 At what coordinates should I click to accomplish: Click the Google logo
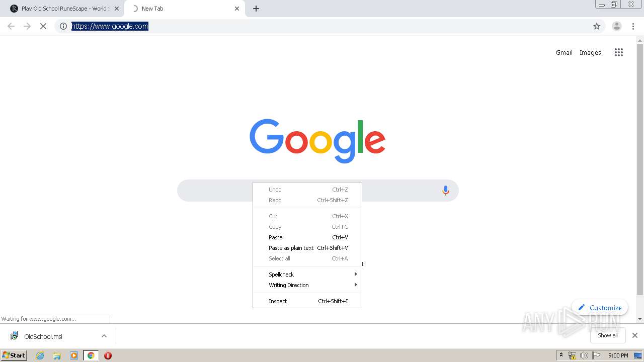tap(317, 141)
